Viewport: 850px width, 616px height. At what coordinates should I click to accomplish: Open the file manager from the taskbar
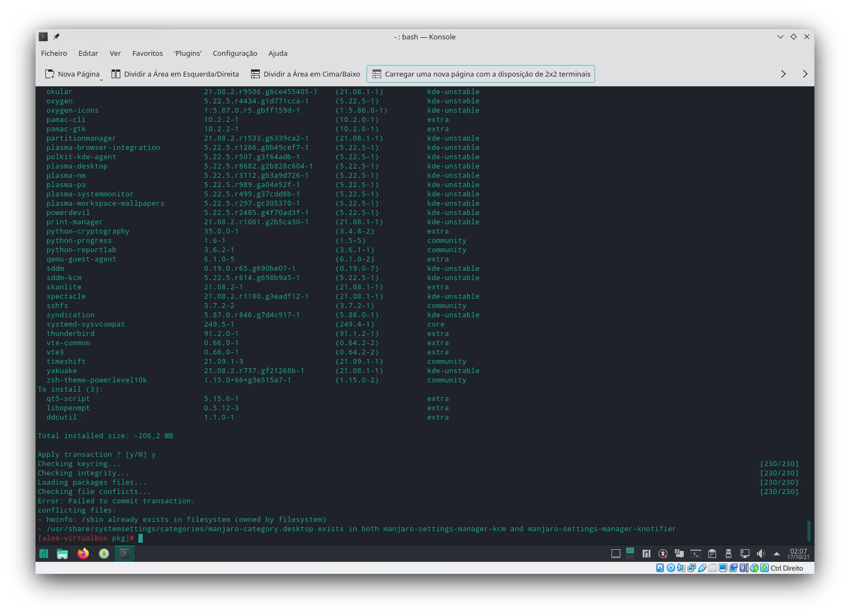point(62,554)
